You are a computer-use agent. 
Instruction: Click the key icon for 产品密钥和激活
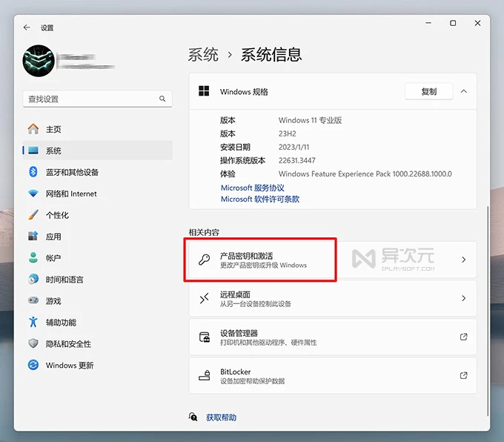204,260
